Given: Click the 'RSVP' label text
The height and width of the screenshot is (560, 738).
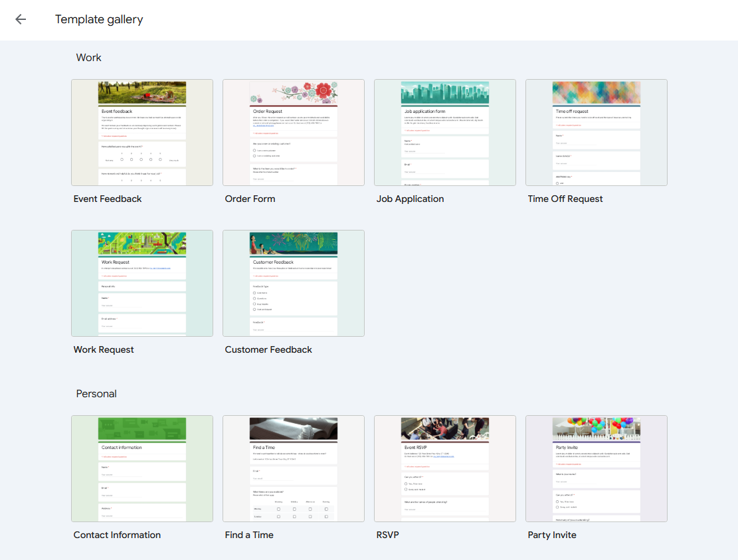Looking at the screenshot, I should coord(387,535).
